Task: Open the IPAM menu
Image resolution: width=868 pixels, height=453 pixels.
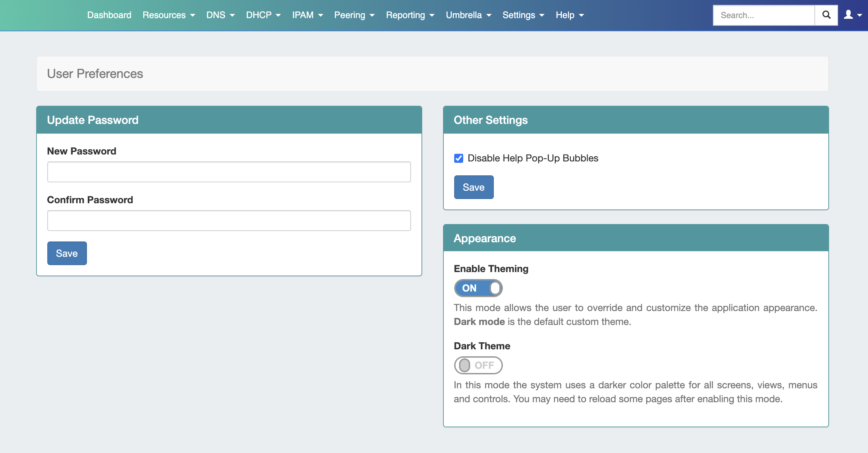Action: coord(307,15)
